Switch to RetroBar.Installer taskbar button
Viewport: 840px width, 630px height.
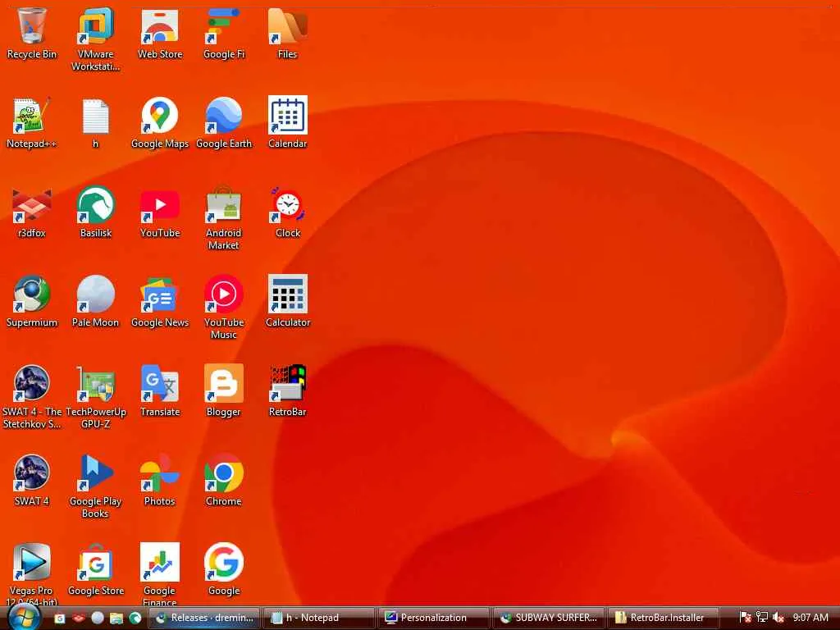(663, 619)
